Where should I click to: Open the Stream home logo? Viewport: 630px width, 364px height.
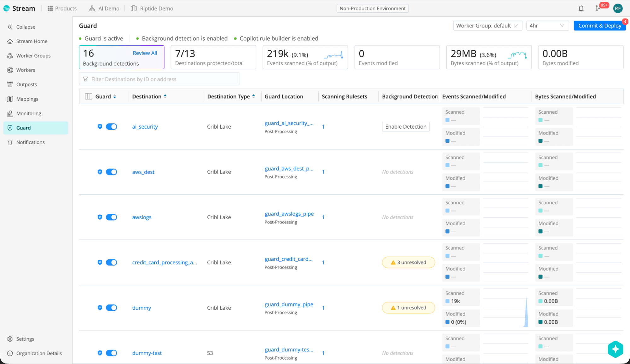(x=20, y=8)
